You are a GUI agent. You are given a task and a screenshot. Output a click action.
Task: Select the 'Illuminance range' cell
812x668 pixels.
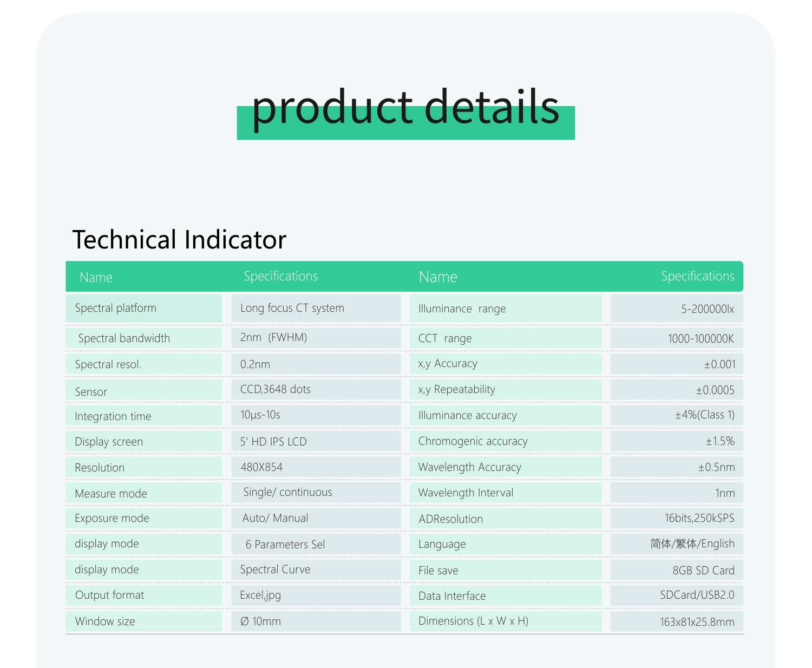[x=462, y=309]
